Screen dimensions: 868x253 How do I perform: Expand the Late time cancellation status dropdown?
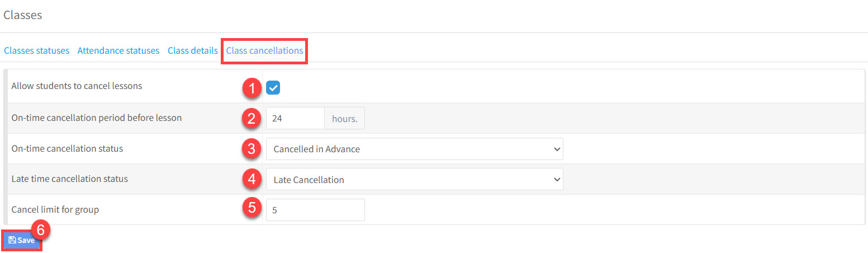[x=414, y=179]
